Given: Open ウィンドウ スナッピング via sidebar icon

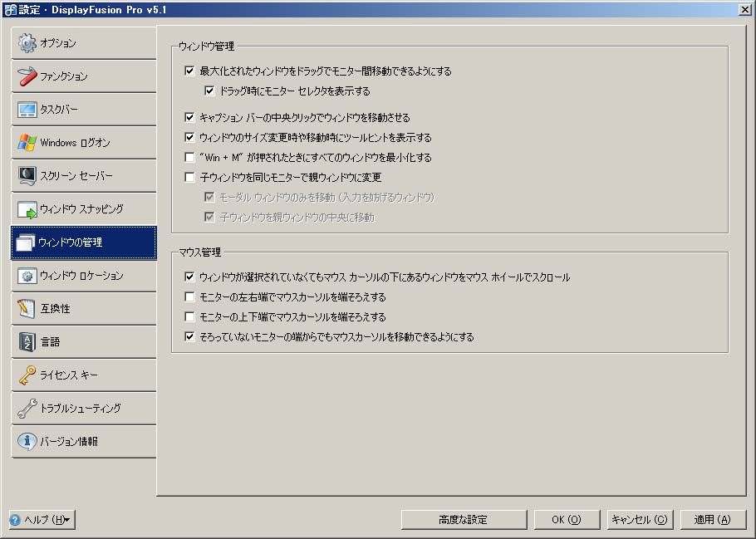Looking at the screenshot, I should coord(27,208).
